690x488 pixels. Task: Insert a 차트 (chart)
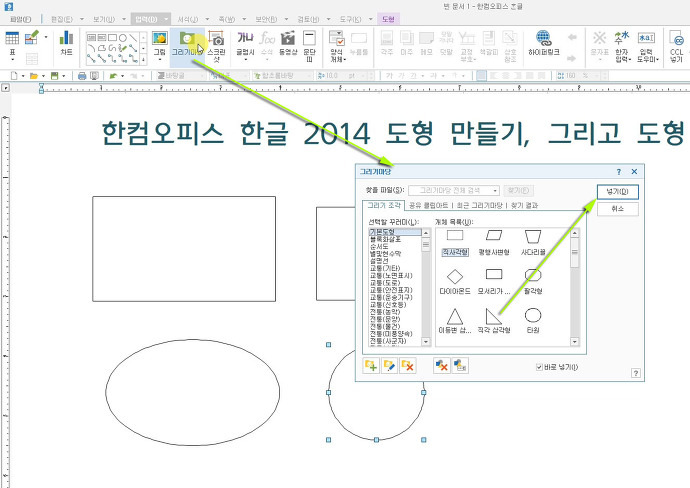[x=66, y=43]
